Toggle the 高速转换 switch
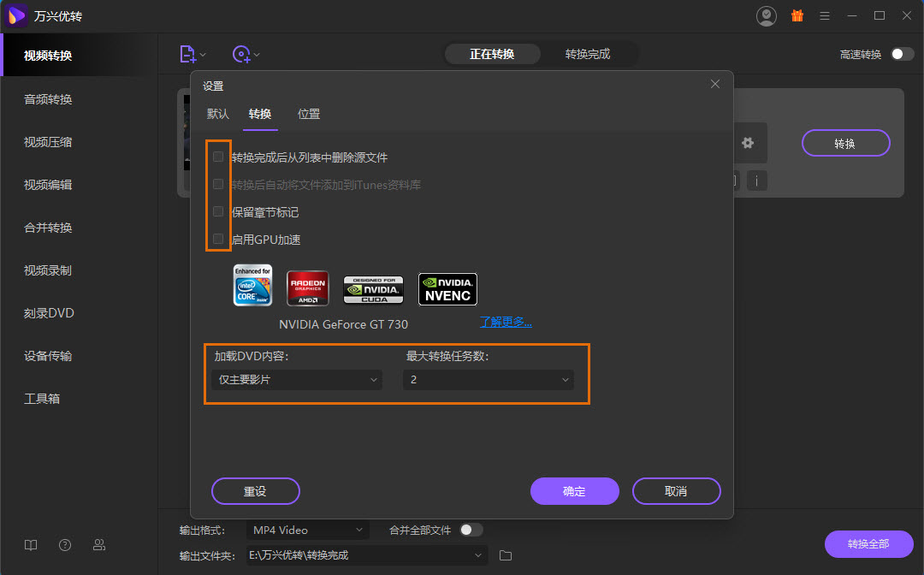 pyautogui.click(x=900, y=53)
